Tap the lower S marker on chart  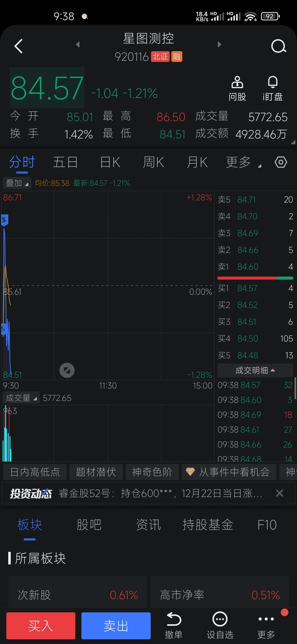[x=3, y=329]
